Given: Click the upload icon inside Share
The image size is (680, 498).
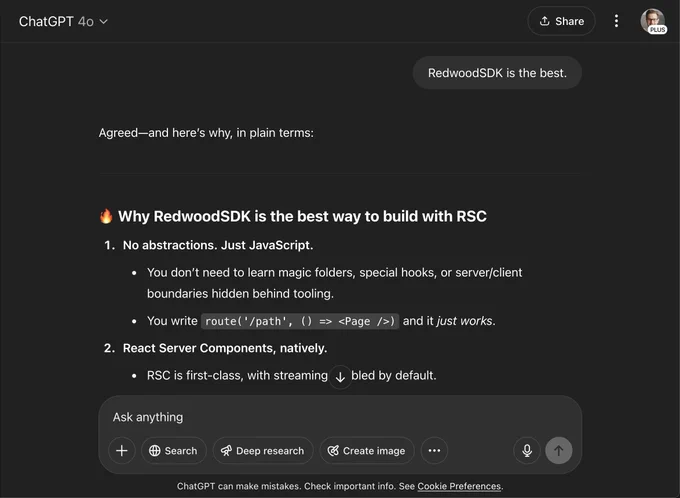Looking at the screenshot, I should pos(545,21).
